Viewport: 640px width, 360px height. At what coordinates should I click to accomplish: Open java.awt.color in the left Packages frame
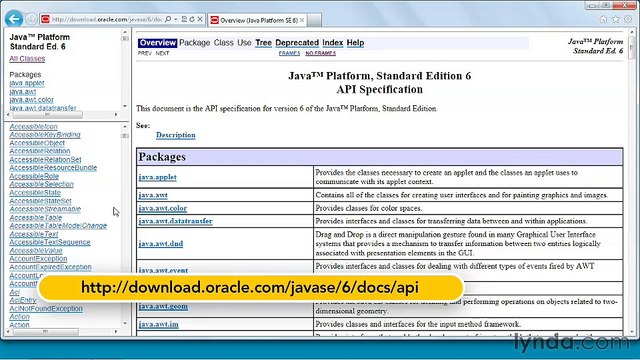pyautogui.click(x=31, y=100)
